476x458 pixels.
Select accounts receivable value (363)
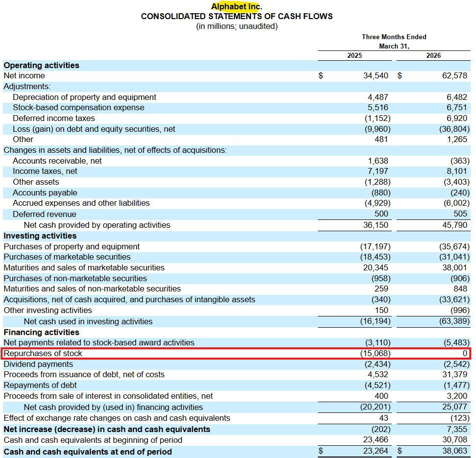(x=460, y=161)
